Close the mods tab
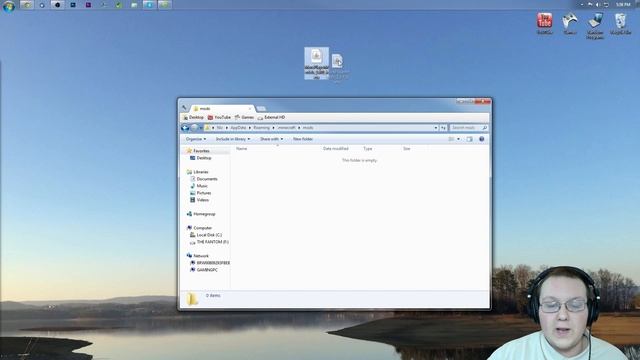Image resolution: width=640 pixels, height=360 pixels. click(x=250, y=109)
